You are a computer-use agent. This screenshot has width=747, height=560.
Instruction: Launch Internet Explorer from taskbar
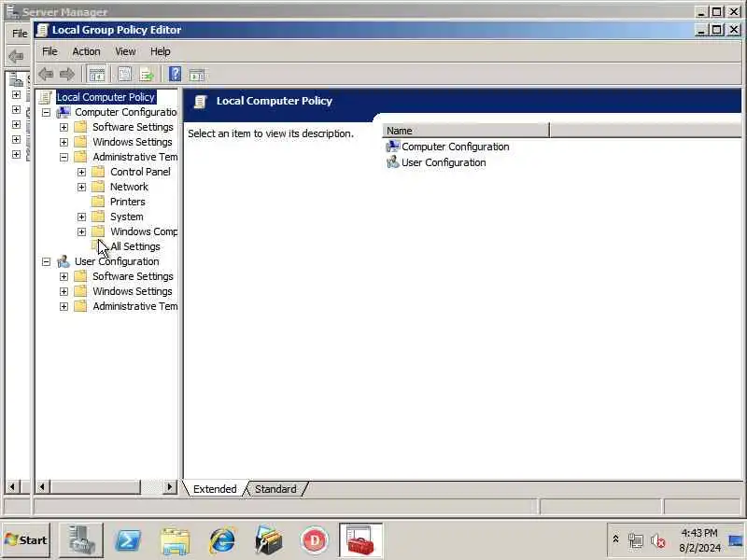(x=222, y=541)
